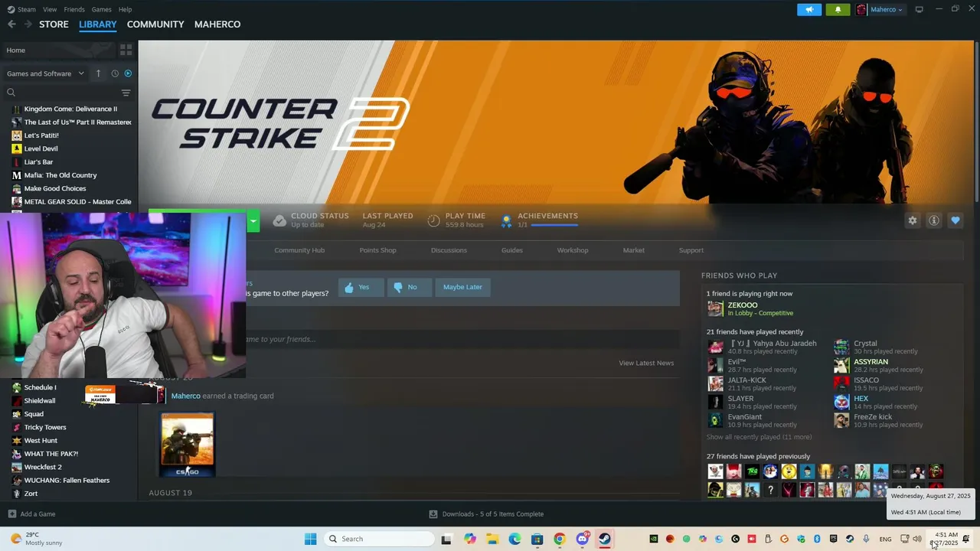Expand the green play button dropdown arrow
The image size is (980, 551).
click(253, 222)
